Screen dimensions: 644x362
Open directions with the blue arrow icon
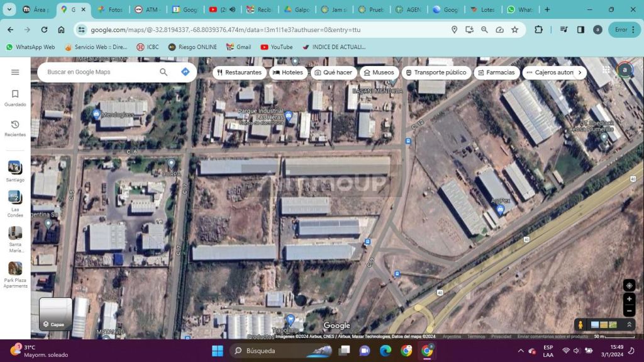tap(186, 72)
